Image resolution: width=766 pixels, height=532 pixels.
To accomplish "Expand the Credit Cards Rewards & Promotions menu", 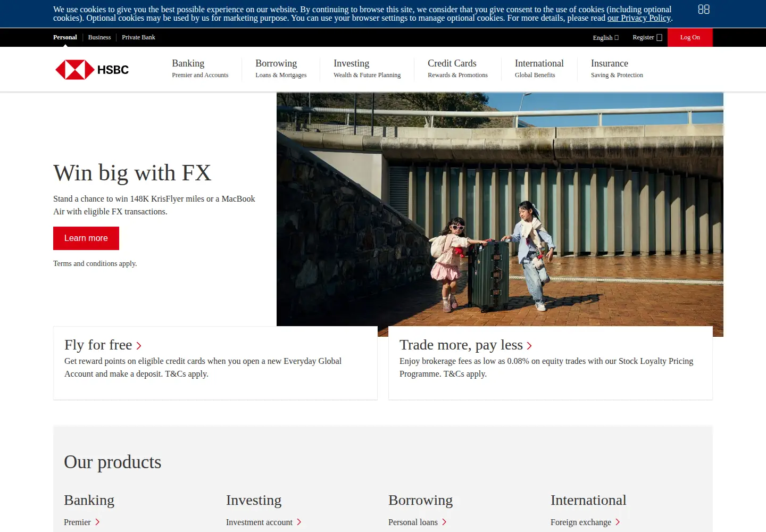I will (457, 69).
